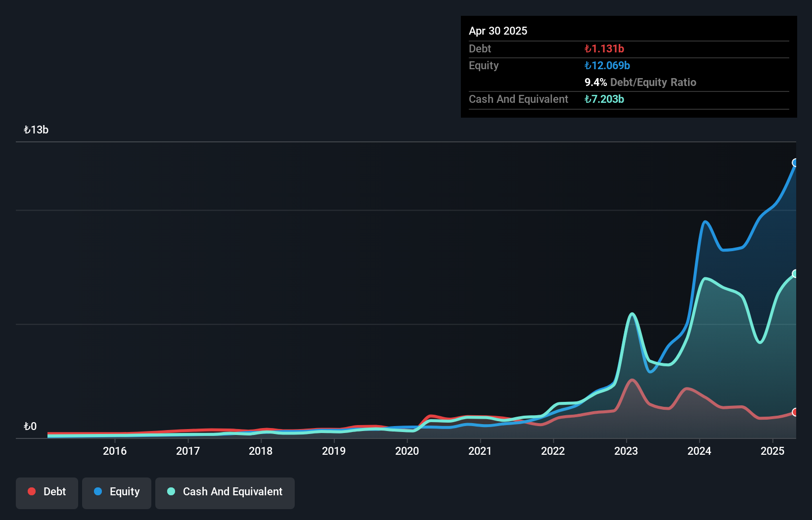Click the ₺12.069b equity value
This screenshot has height=520, width=812.
click(607, 65)
